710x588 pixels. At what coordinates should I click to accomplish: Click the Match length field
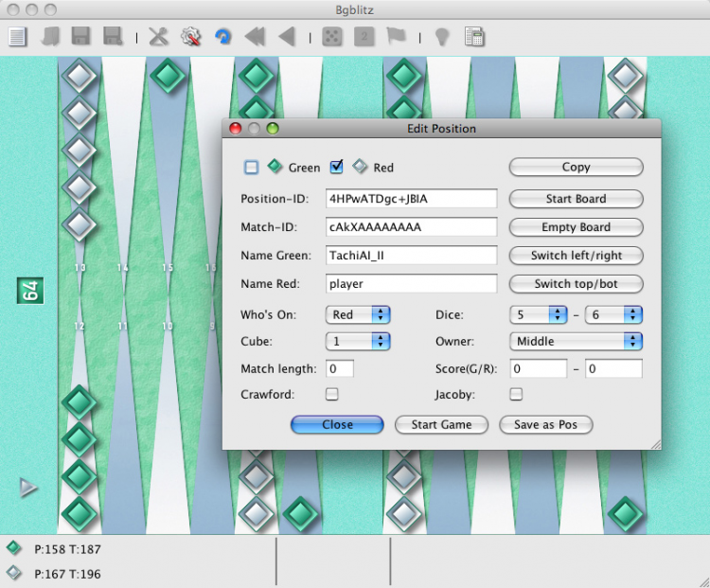tap(340, 368)
